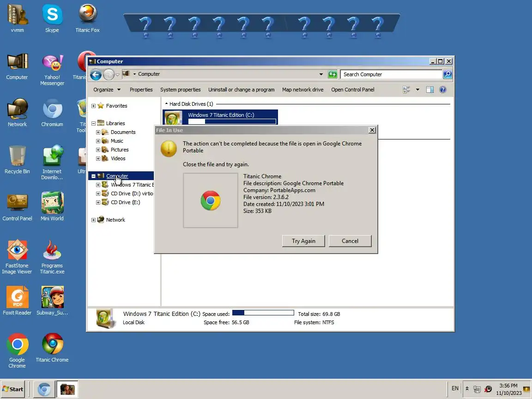The image size is (532, 399).
Task: Open the Start menu
Action: tap(13, 389)
